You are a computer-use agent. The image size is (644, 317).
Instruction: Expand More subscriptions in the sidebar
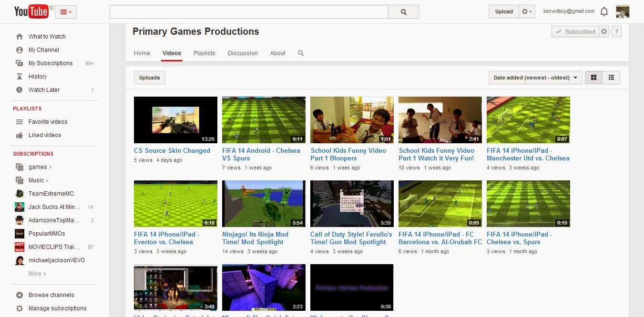tap(37, 274)
